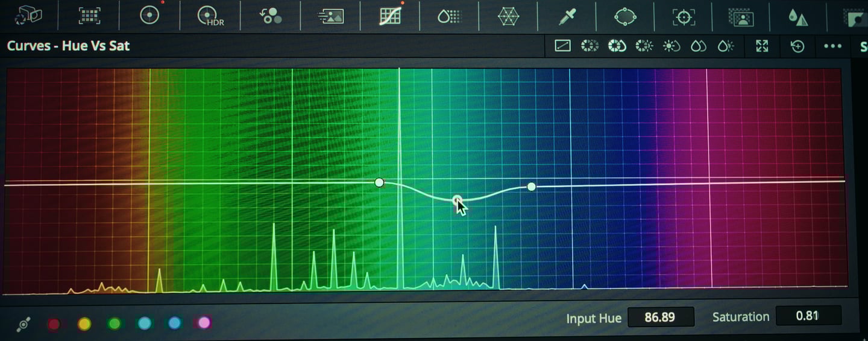The image size is (868, 341).
Task: Click the Saturation field showing 0.81
Action: [x=808, y=316]
